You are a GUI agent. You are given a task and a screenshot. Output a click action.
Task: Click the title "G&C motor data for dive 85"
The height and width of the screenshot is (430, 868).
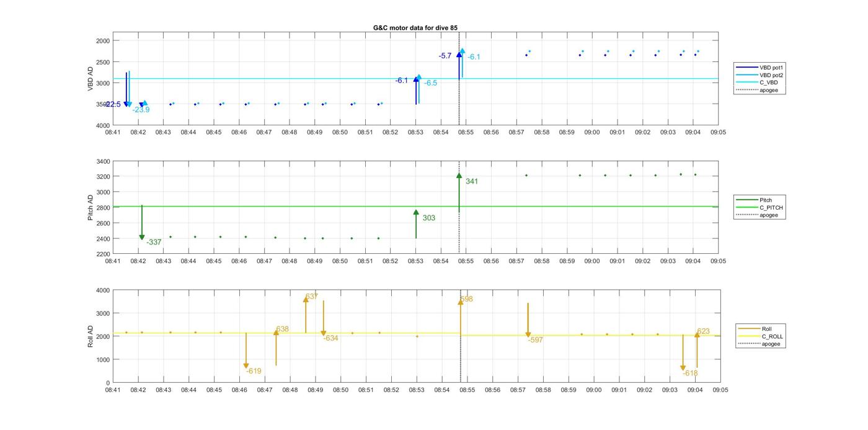point(415,28)
